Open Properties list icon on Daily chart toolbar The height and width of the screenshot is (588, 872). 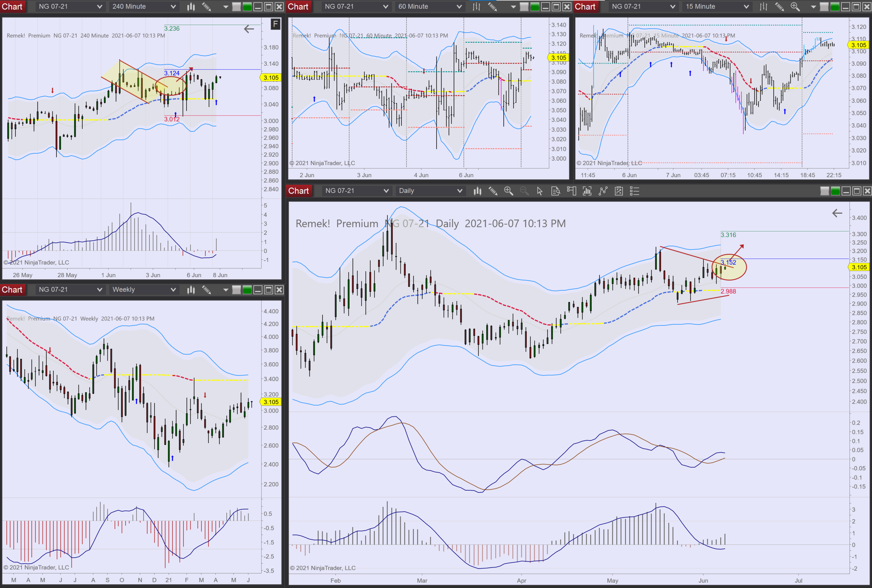[634, 191]
